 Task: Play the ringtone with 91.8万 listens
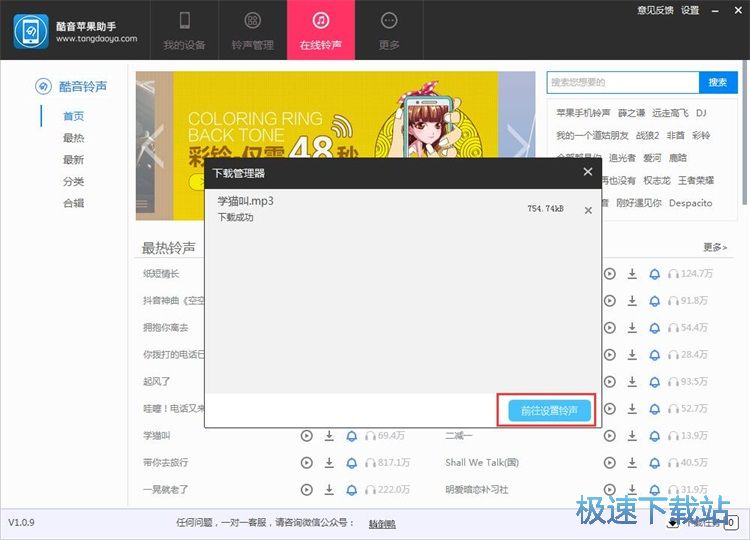(609, 301)
